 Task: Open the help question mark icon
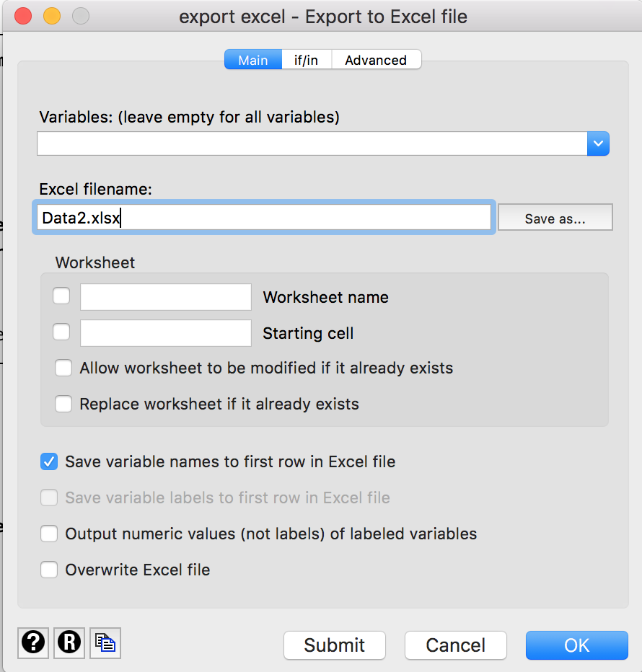[x=33, y=642]
